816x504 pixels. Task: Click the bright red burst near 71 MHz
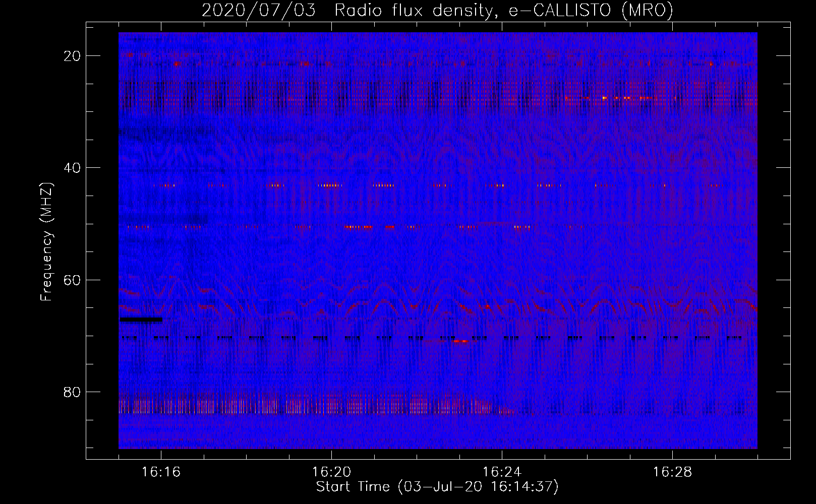(461, 341)
